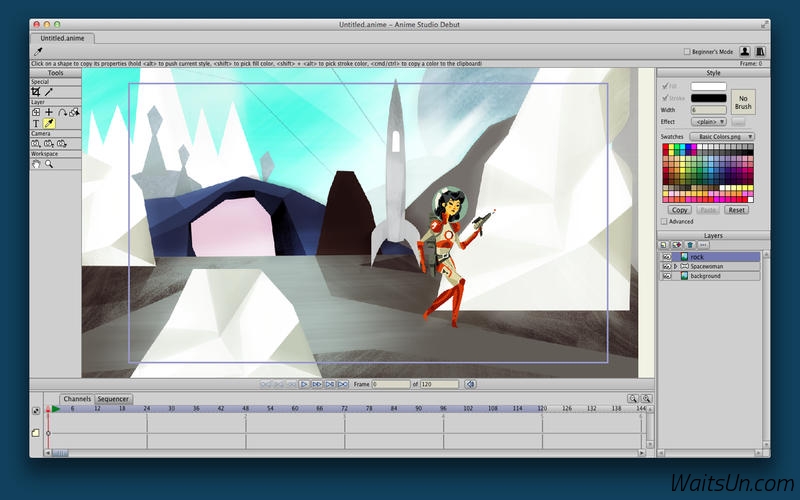Hide the background layer via eye icon
This screenshot has height=500, width=800.
click(666, 276)
